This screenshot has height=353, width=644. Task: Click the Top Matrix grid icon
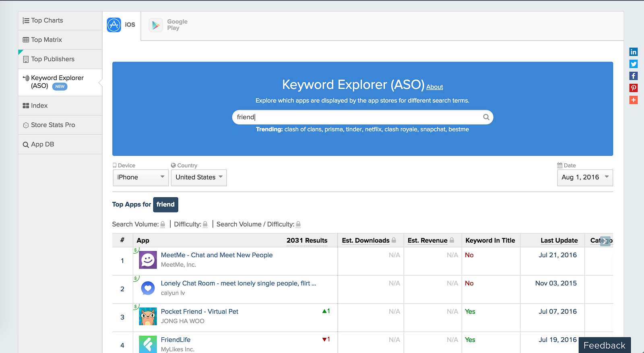click(26, 40)
